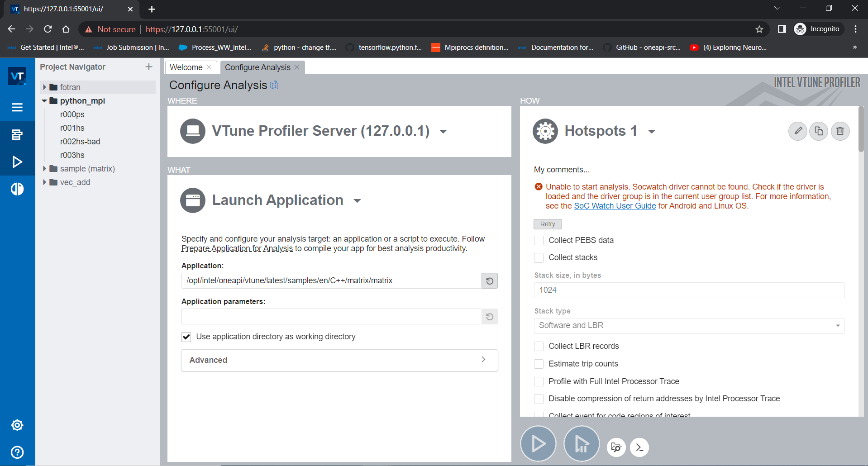Click the pencil edit icon beside Hotspots
This screenshot has width=868, height=466.
click(x=798, y=131)
